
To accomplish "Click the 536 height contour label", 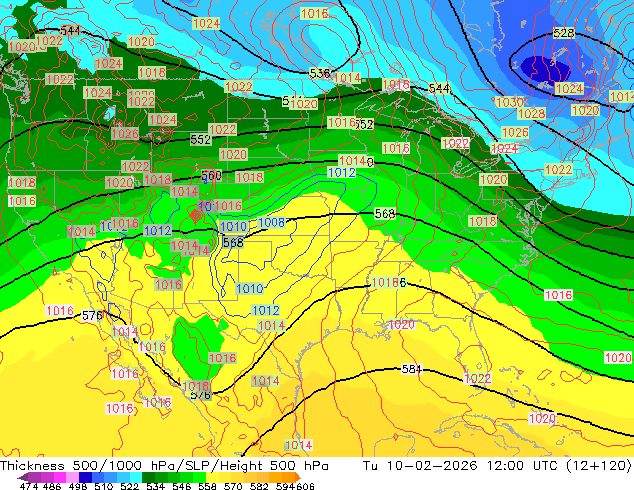I will (320, 73).
